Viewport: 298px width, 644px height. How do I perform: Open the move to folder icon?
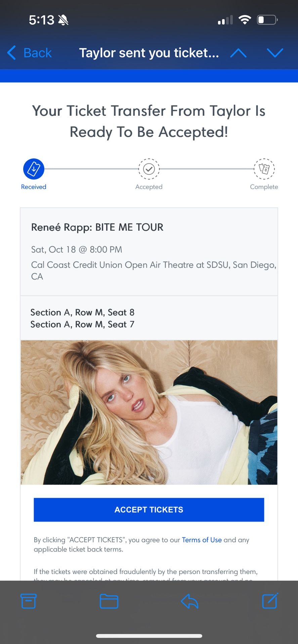[x=109, y=601]
